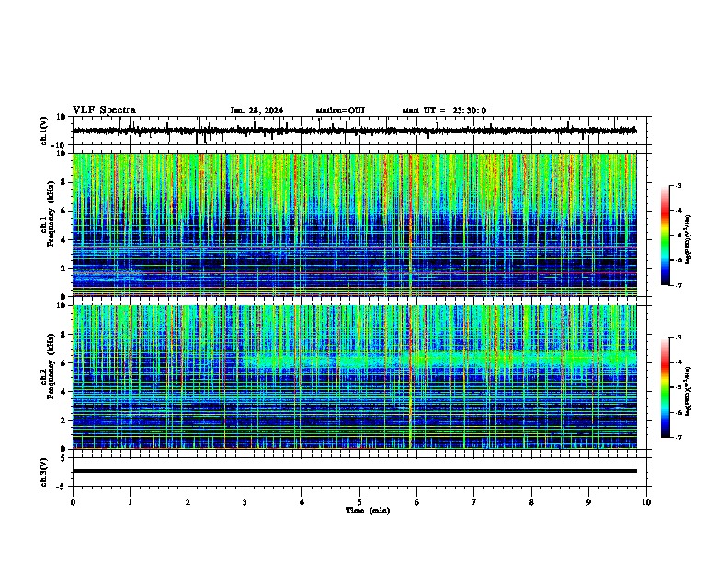Click time axis tick label "3"
728x563 pixels.
click(x=245, y=502)
